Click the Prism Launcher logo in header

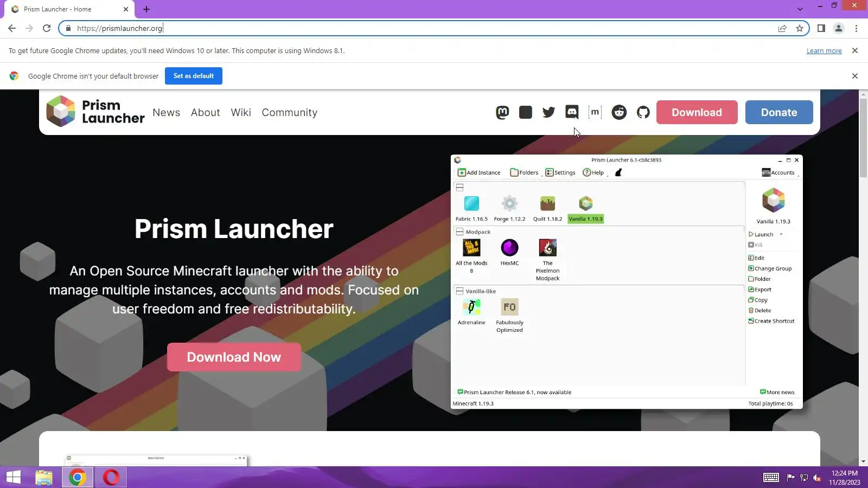tap(95, 112)
